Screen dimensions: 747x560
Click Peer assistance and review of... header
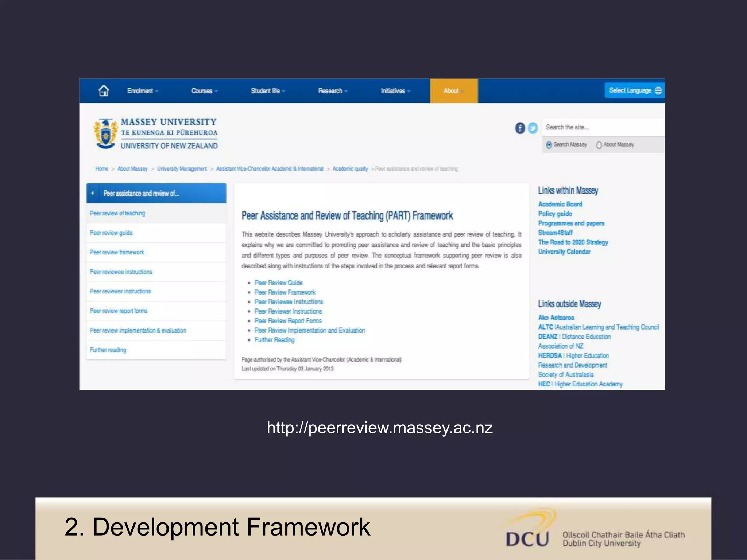coord(156,193)
